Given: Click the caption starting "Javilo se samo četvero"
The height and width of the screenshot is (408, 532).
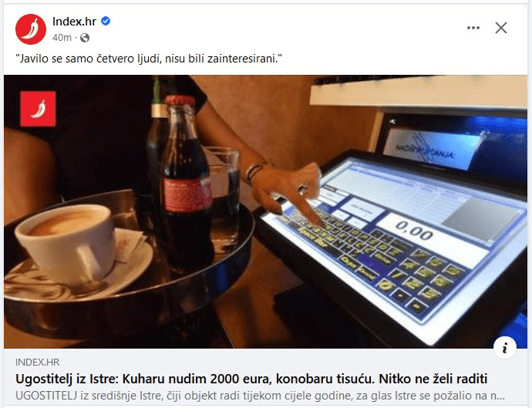Looking at the screenshot, I should pos(149,59).
